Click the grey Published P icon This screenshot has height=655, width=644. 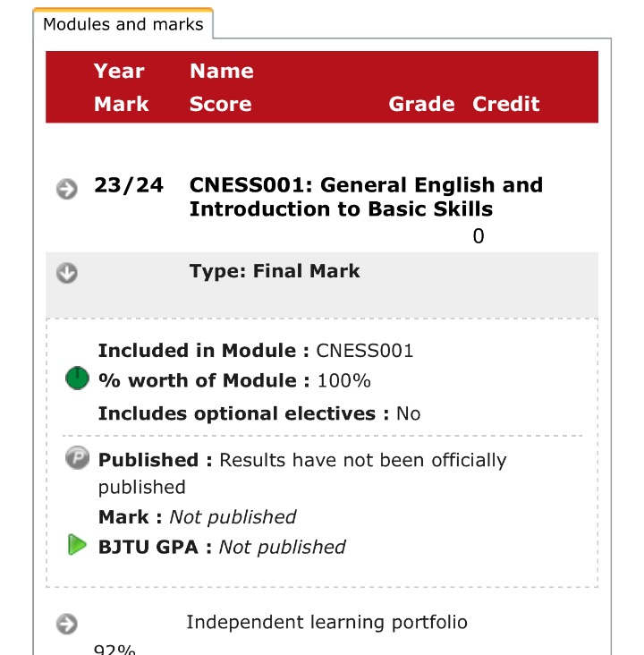(77, 457)
